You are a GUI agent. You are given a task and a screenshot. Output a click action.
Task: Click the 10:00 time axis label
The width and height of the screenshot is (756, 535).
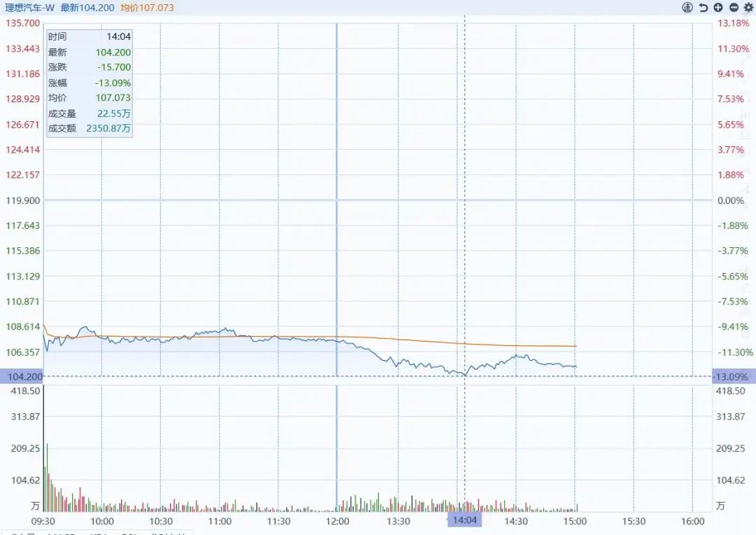click(x=101, y=521)
